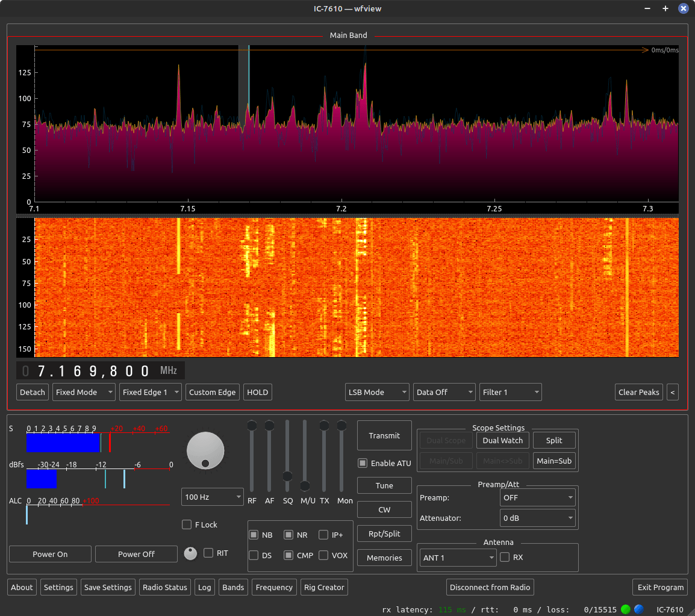This screenshot has height=616, width=695.
Task: Click the collapse arrow next to Clear Peaks
Action: (x=672, y=392)
